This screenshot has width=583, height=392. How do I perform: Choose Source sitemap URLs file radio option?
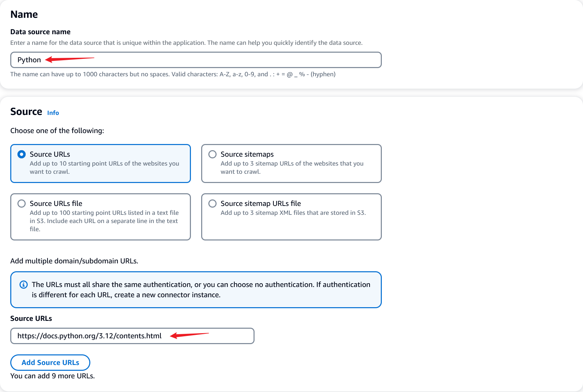[212, 204]
